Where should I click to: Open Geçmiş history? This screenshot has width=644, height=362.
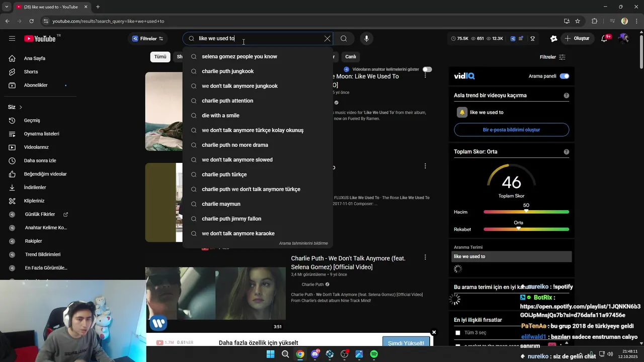point(32,121)
